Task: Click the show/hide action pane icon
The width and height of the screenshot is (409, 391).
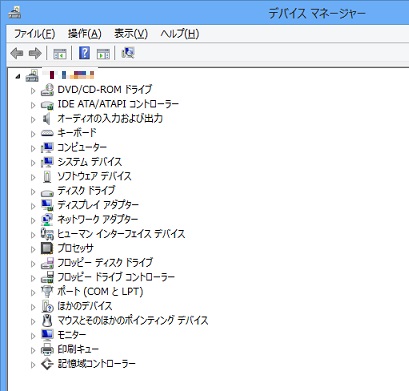Action: coord(103,53)
